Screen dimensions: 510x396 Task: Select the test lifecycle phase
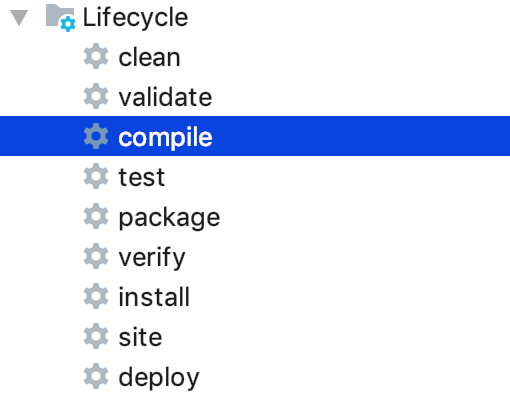tap(142, 177)
